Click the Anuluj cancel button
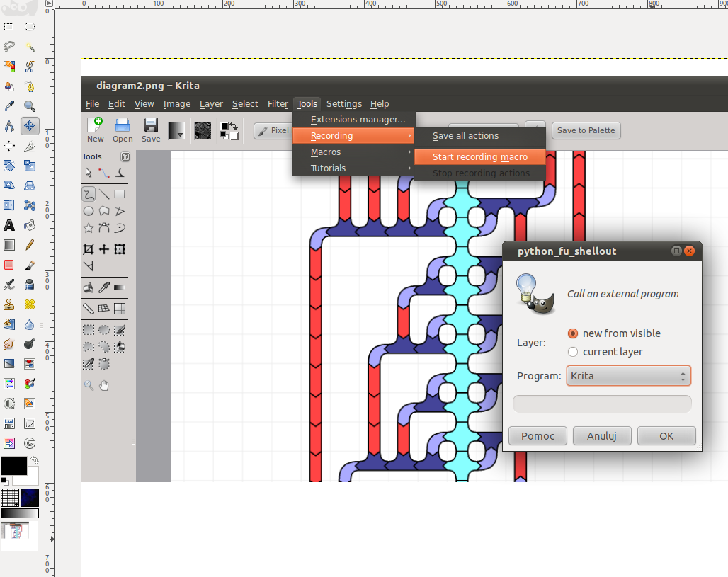 coord(602,436)
